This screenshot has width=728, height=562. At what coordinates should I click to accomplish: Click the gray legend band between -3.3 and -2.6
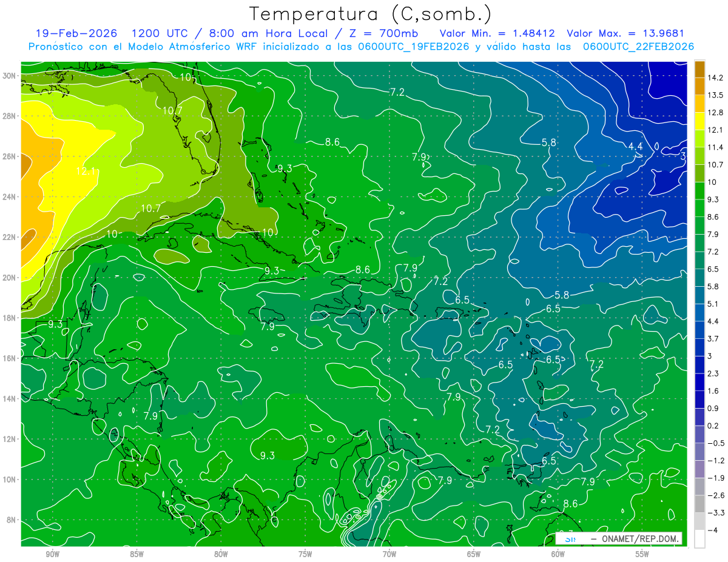click(x=699, y=504)
